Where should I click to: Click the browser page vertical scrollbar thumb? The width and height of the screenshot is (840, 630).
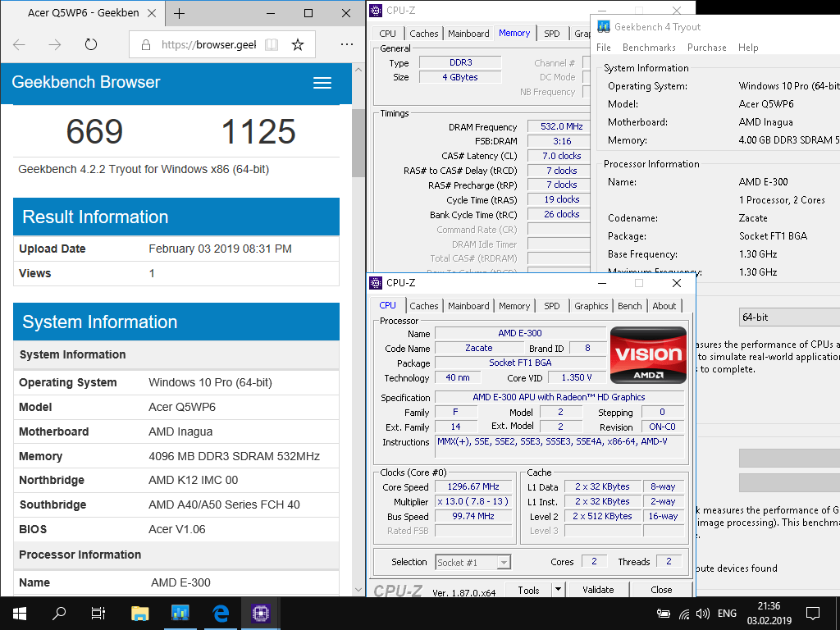(x=358, y=143)
